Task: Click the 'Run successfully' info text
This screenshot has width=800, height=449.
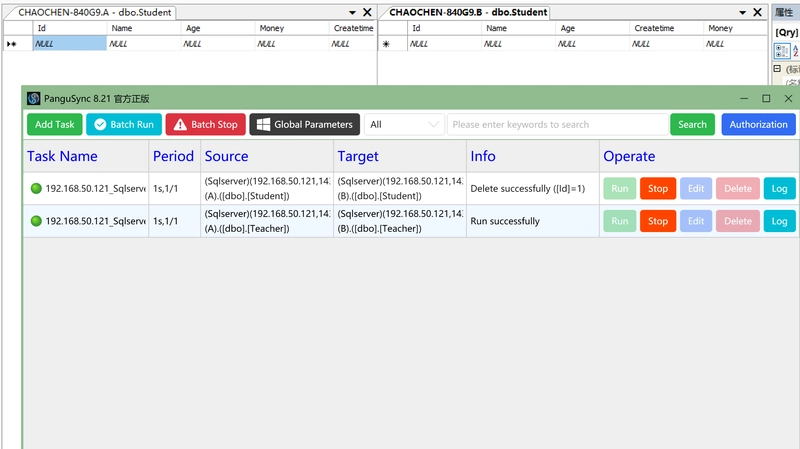Action: (505, 221)
